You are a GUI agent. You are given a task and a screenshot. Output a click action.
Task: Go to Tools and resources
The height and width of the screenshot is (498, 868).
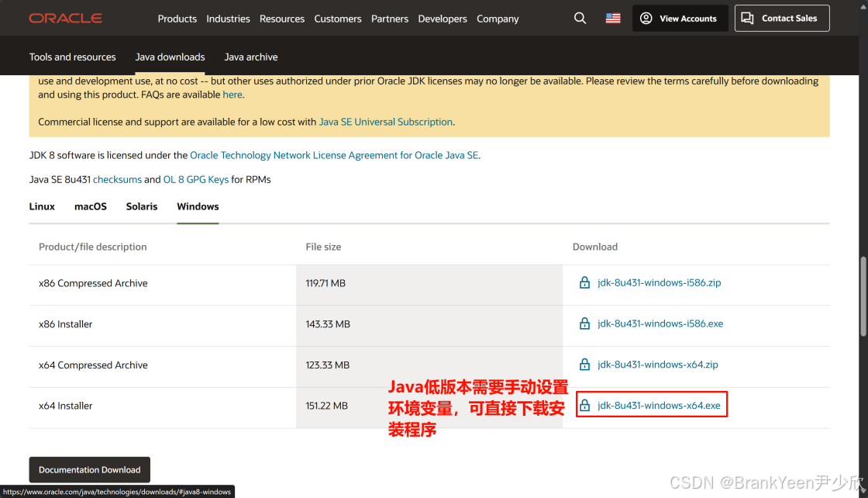click(x=73, y=57)
